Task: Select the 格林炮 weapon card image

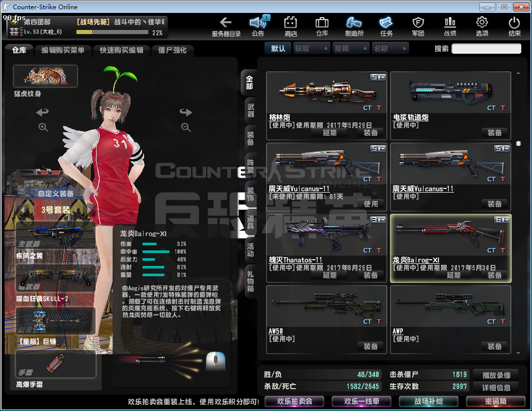Action: (x=326, y=92)
